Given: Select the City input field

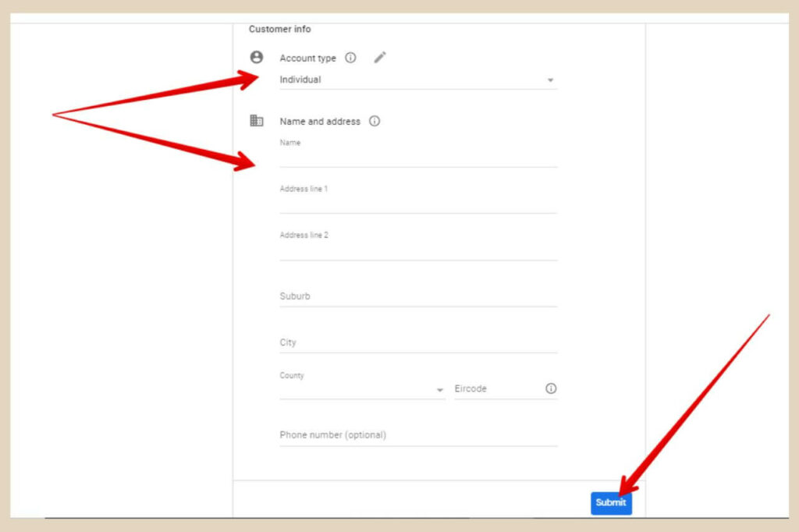Looking at the screenshot, I should tap(418, 343).
